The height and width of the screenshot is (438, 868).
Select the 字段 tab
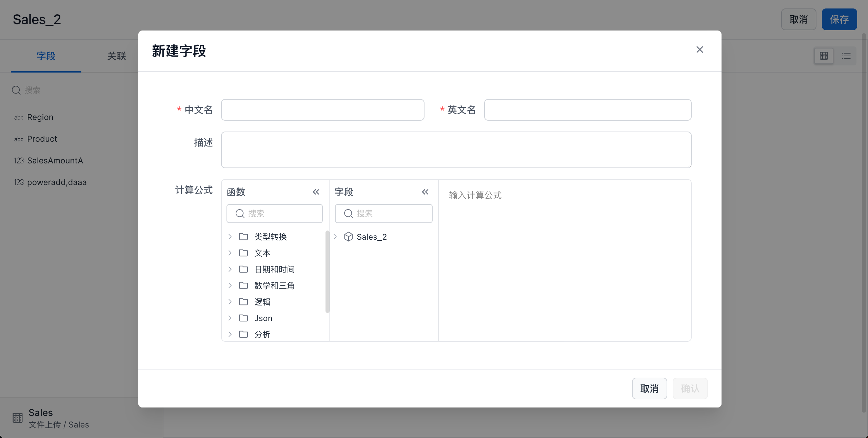coord(46,56)
